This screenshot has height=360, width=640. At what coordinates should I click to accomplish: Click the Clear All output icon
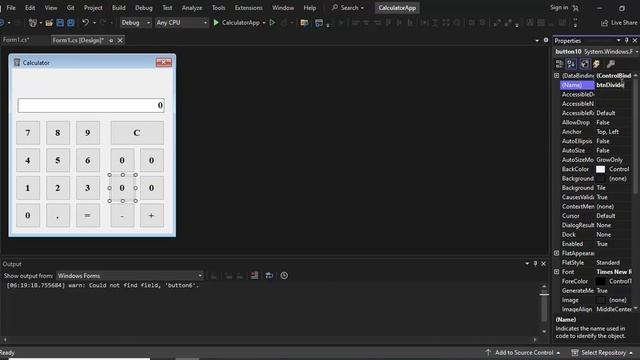click(x=254, y=276)
